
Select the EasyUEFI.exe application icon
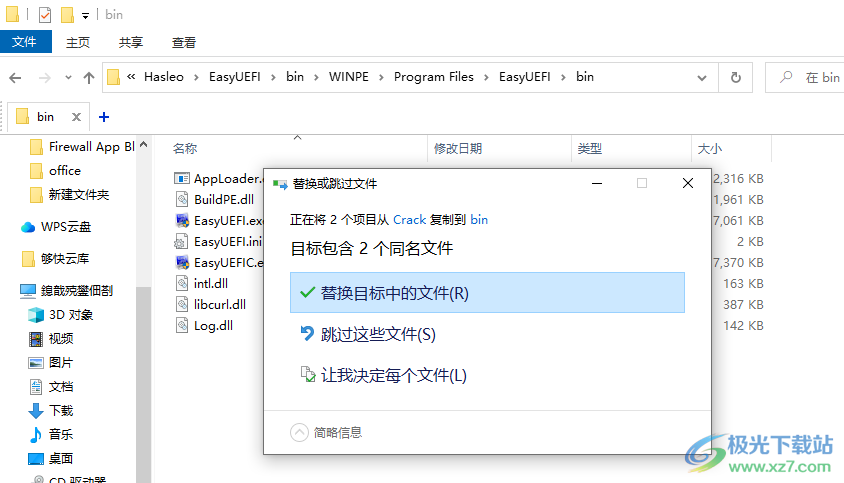pyautogui.click(x=182, y=220)
